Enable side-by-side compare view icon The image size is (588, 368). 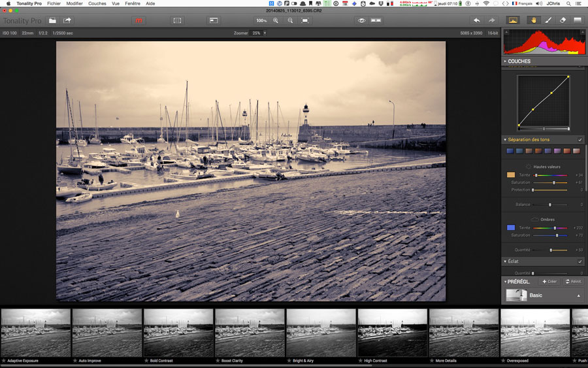point(376,21)
